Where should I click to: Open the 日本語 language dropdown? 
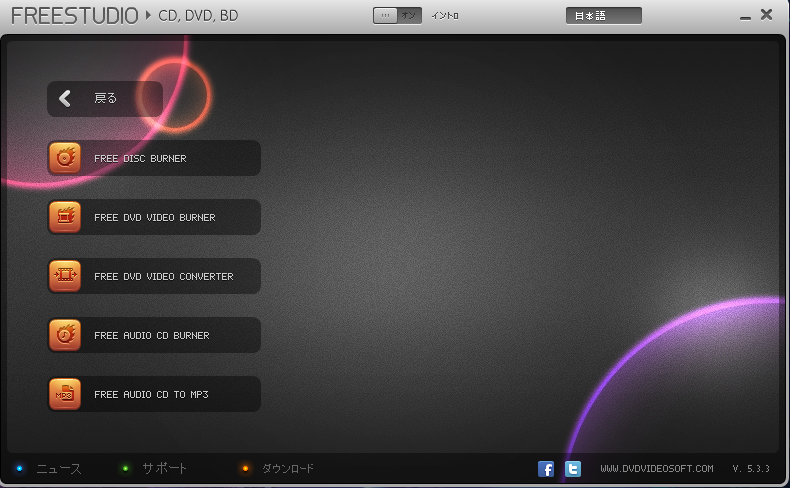(x=604, y=16)
